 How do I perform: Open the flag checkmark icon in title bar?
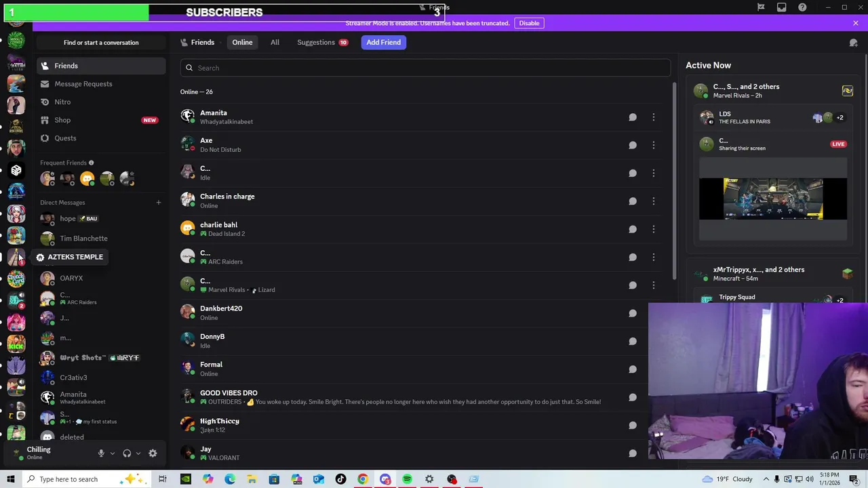pos(761,7)
